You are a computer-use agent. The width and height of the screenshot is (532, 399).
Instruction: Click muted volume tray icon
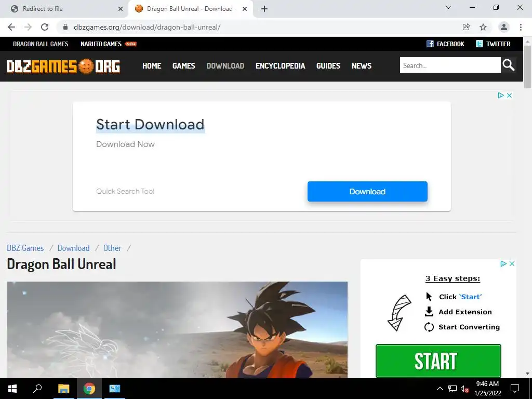coord(465,389)
